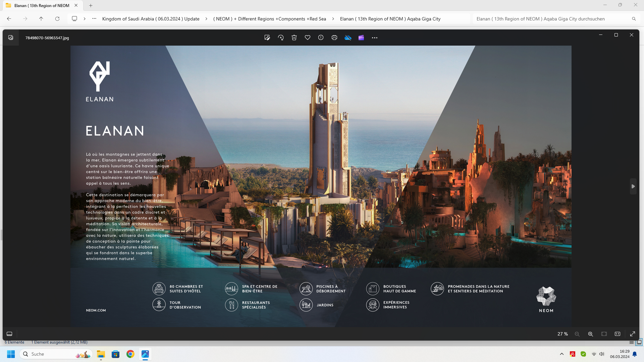This screenshot has width=644, height=362.
Task: Click the fit-to-window icon in zoom bar
Action: (x=604, y=334)
